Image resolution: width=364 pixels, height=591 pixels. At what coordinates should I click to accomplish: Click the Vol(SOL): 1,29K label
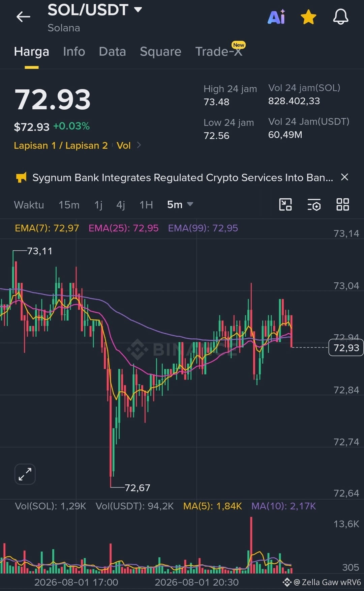point(51,506)
